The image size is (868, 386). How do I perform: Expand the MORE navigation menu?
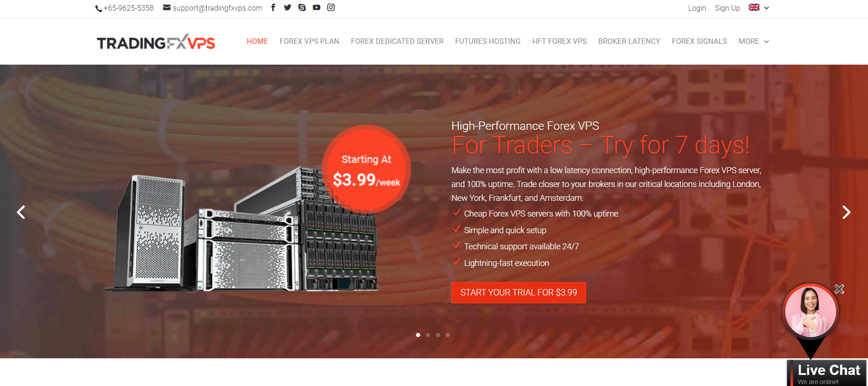[753, 41]
